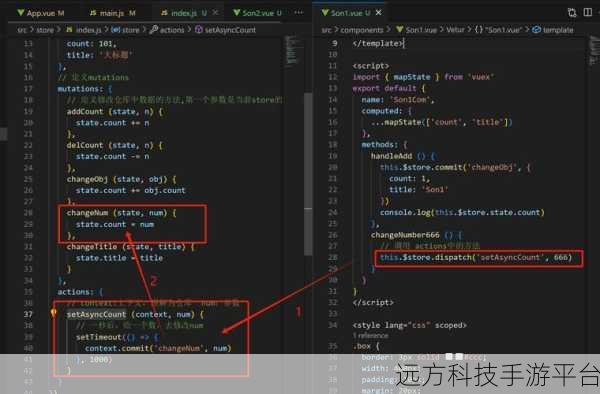This screenshot has width=600, height=394.
Task: Click the template symbol icon in right breadcrumb
Action: click(536, 29)
